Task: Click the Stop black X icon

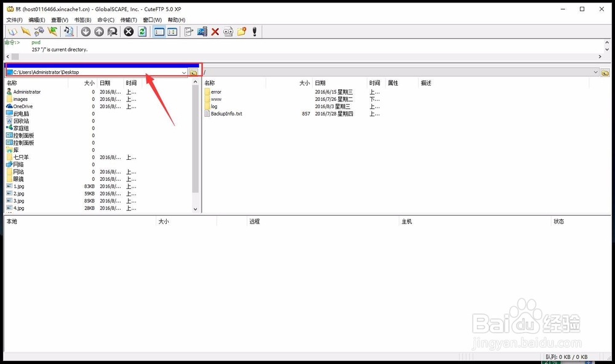Action: click(x=129, y=32)
